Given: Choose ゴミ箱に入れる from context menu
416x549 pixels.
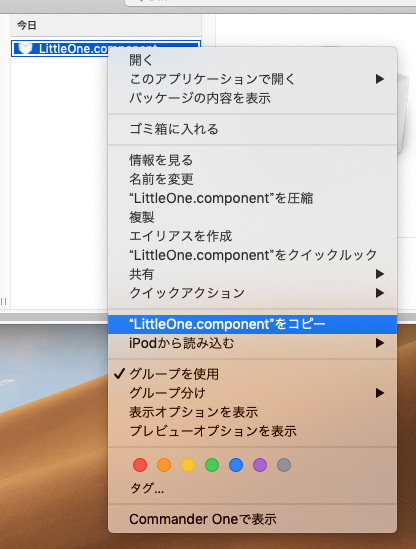Looking at the screenshot, I should point(252,129).
